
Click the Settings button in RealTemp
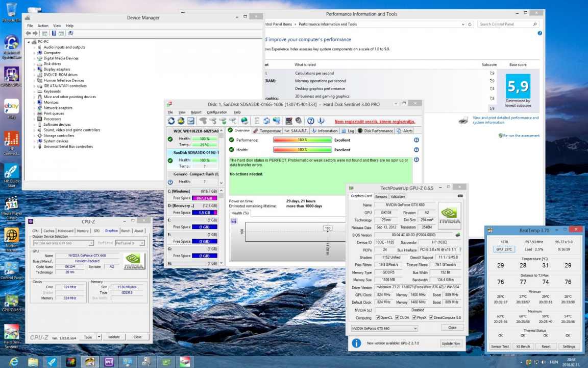coord(569,347)
